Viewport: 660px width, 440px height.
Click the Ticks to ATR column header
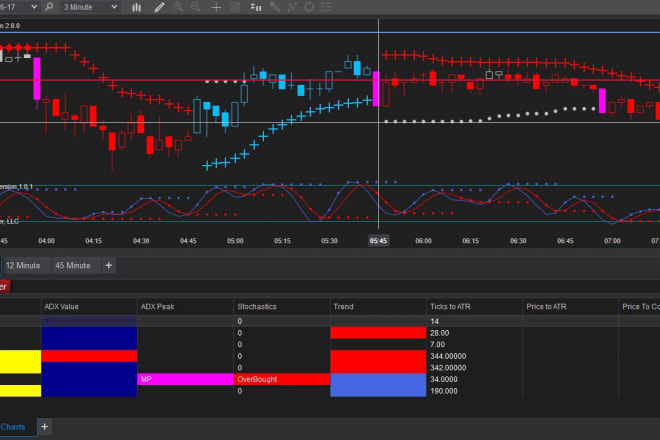pos(474,307)
